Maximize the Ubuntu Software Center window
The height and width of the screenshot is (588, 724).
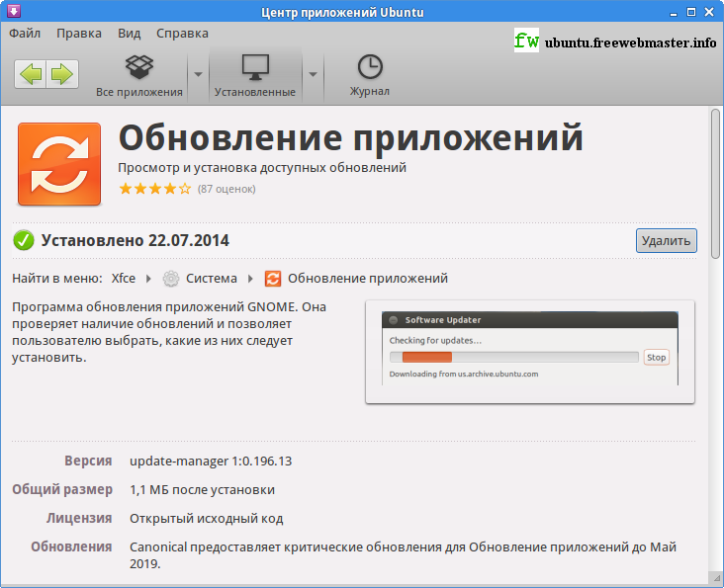pyautogui.click(x=691, y=12)
